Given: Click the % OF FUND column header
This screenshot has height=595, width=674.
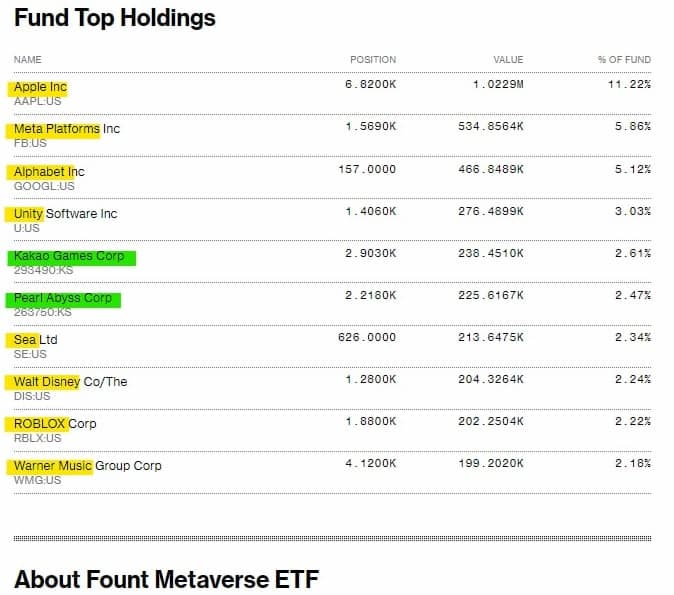Looking at the screenshot, I should pos(624,60).
